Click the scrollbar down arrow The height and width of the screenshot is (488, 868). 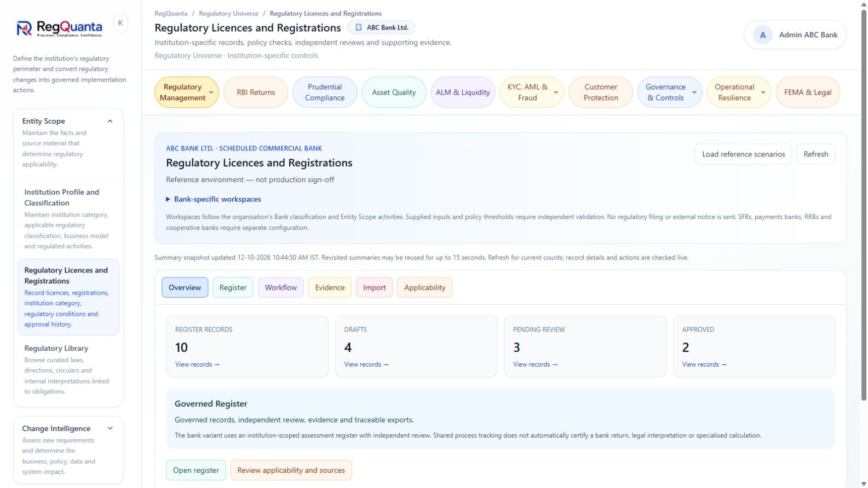pyautogui.click(x=864, y=484)
